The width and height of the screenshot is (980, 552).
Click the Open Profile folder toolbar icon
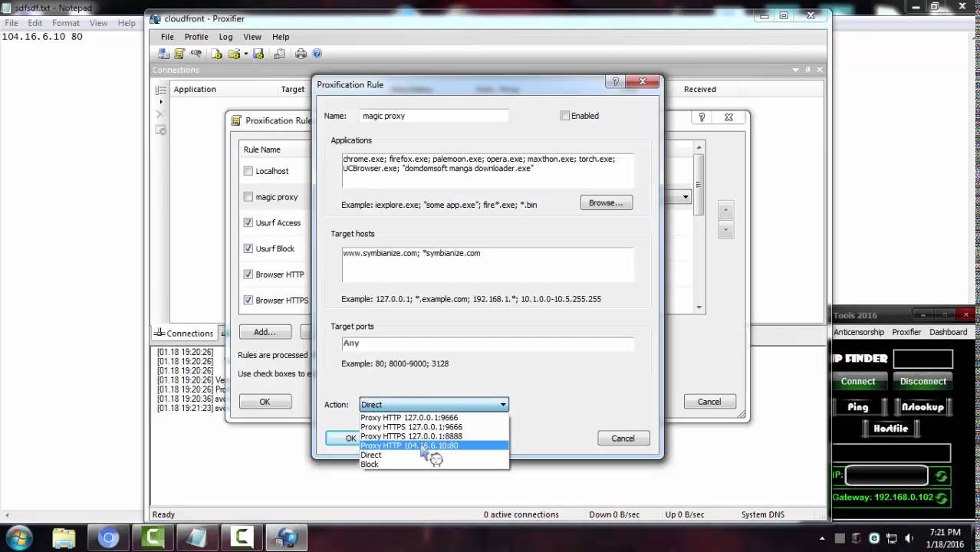coord(234,54)
